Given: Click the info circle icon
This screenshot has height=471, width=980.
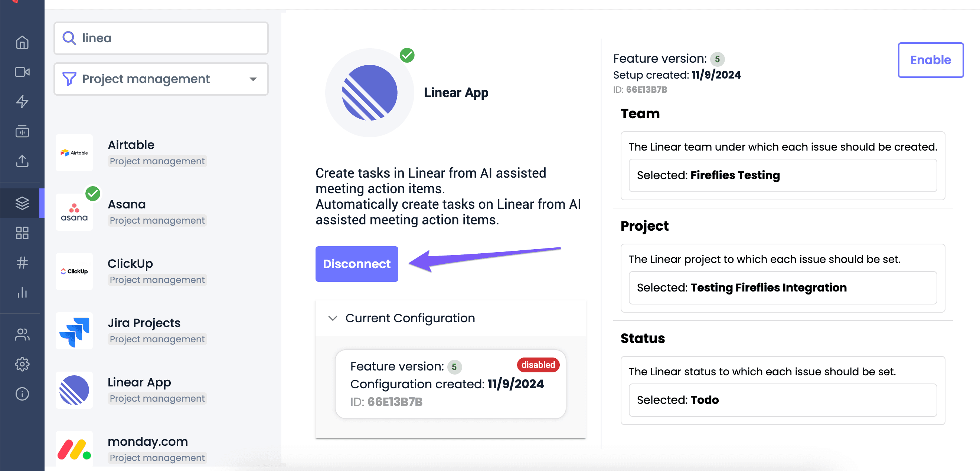Looking at the screenshot, I should [x=22, y=394].
